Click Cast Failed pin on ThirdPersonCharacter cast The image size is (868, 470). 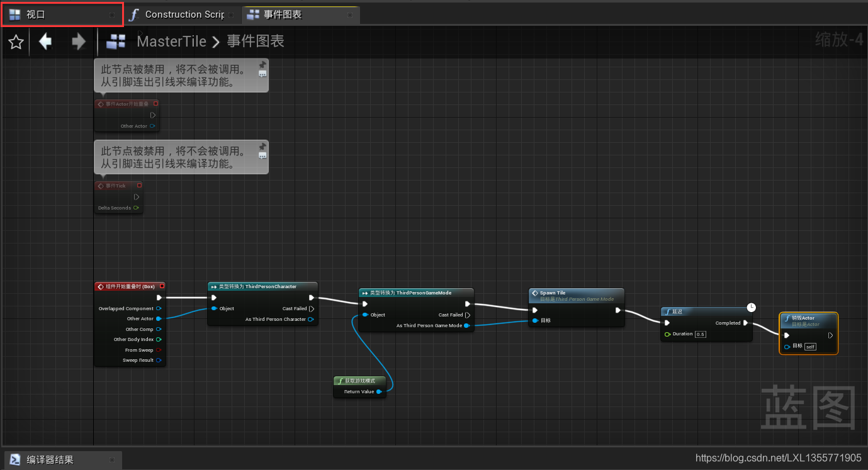312,308
